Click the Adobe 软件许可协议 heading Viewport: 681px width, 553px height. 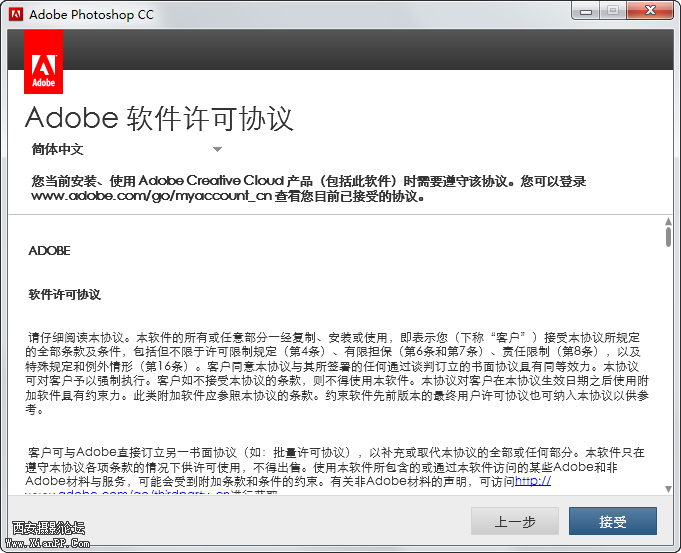[x=158, y=118]
